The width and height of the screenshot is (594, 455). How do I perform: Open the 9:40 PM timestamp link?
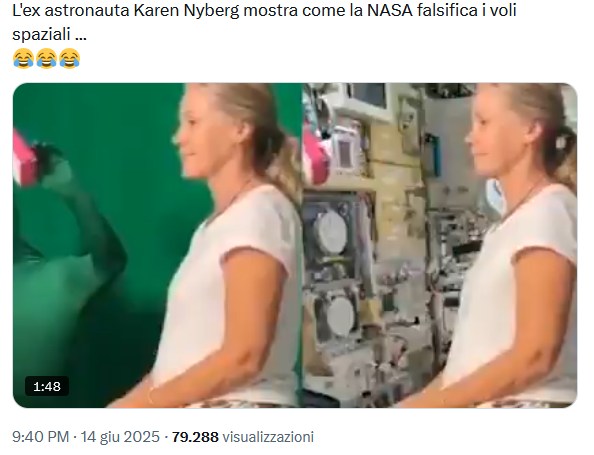pyautogui.click(x=41, y=437)
